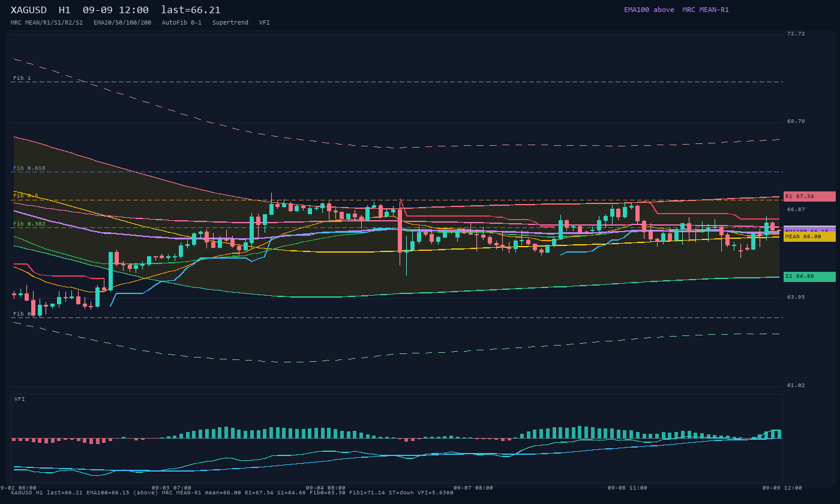The height and width of the screenshot is (504, 840).
Task: Click the 61.02 price axis label
Action: (796, 385)
